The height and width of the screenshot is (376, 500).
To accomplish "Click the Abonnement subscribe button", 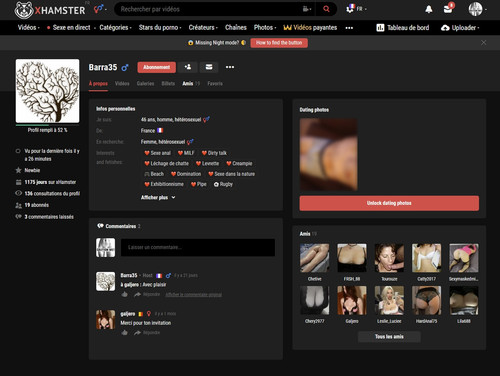I will click(156, 67).
